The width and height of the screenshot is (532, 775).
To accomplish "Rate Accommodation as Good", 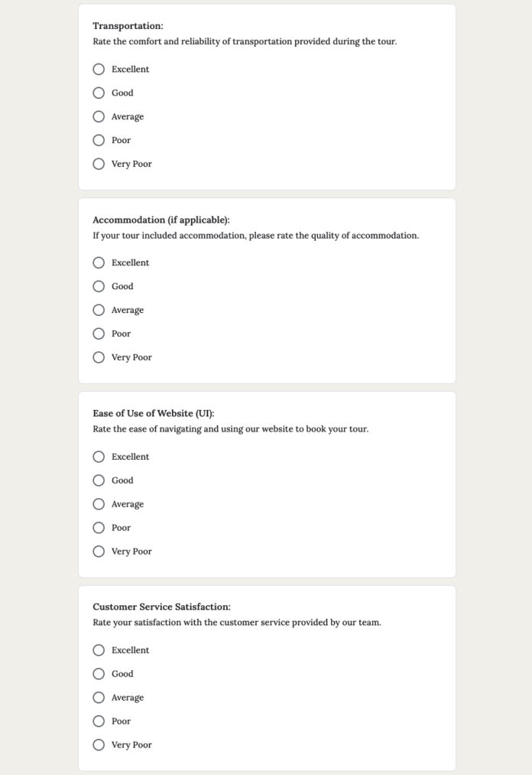I will point(99,286).
